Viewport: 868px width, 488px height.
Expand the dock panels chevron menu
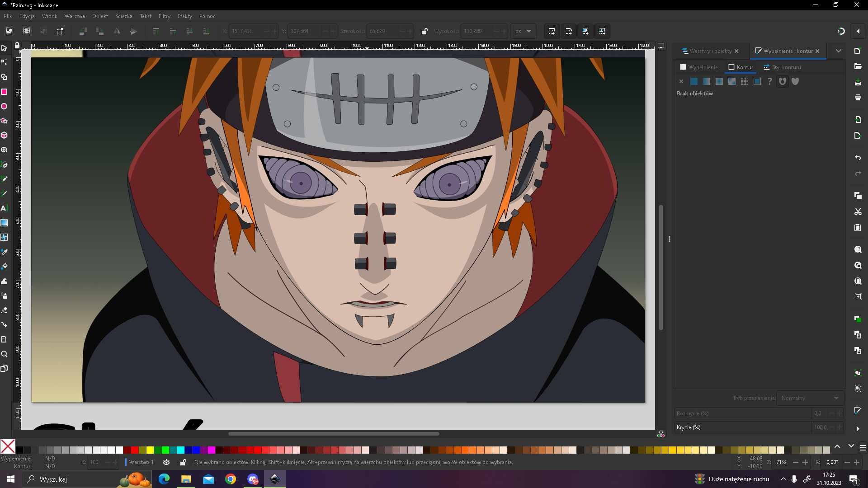tap(838, 51)
